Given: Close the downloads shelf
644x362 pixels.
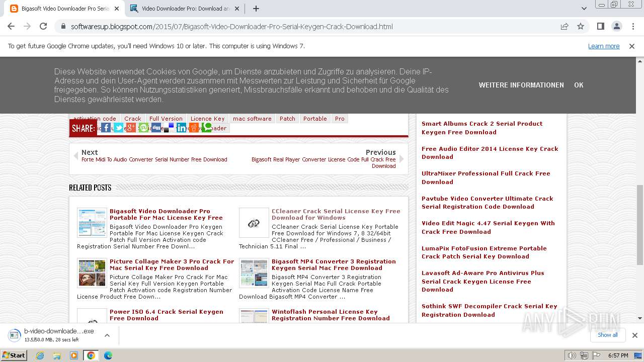Looking at the screenshot, I should 634,335.
